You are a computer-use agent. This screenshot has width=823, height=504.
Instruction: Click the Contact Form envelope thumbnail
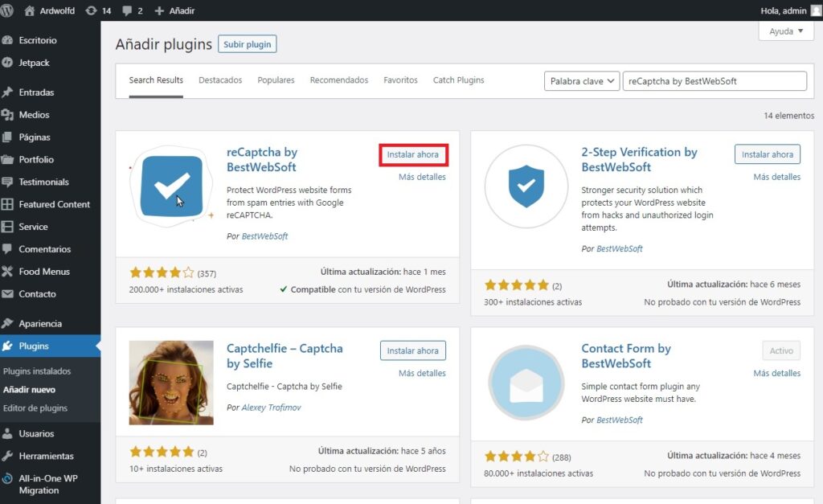click(526, 383)
